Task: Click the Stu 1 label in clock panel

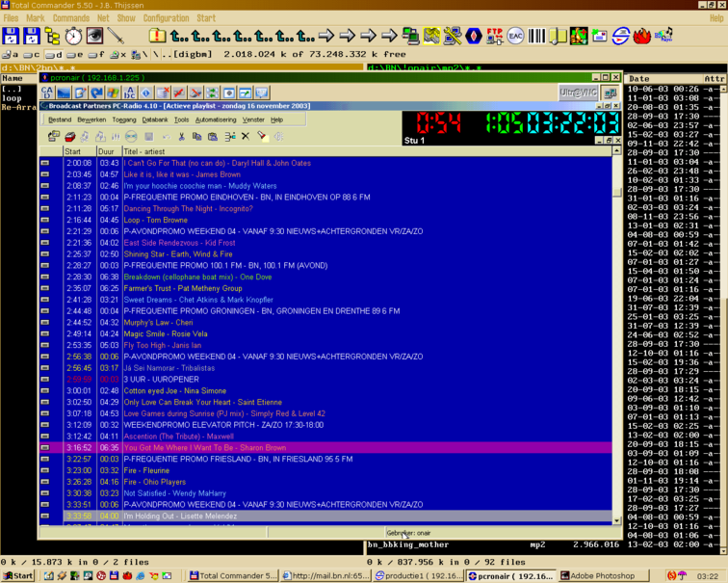Action: click(414, 141)
